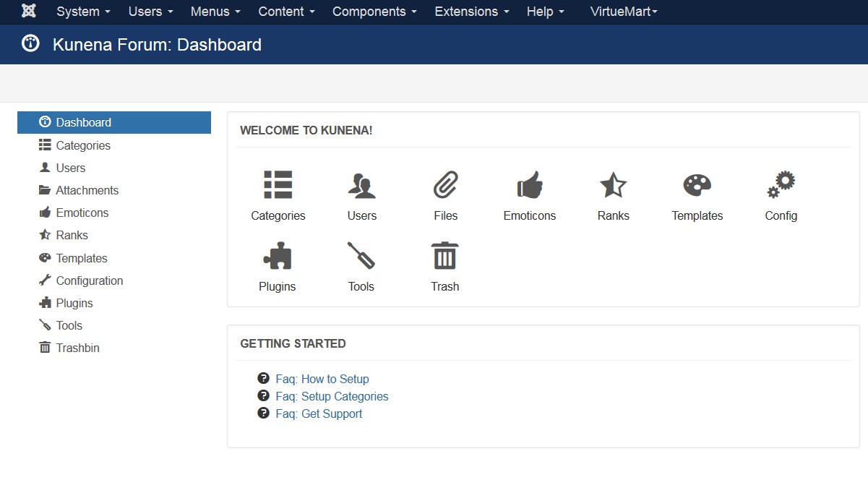The image size is (868, 480).
Task: Click the question icon beside How to Setup
Action: [x=264, y=378]
